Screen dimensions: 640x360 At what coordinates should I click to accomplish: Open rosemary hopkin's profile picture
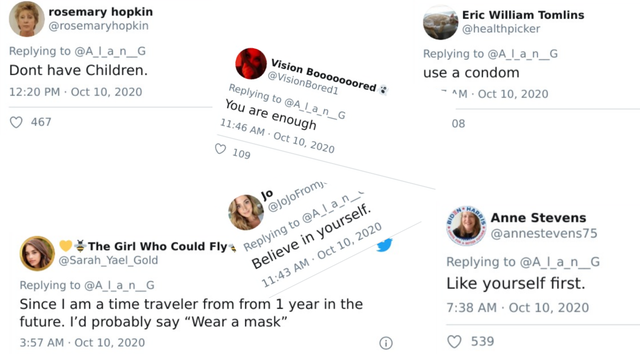(27, 19)
